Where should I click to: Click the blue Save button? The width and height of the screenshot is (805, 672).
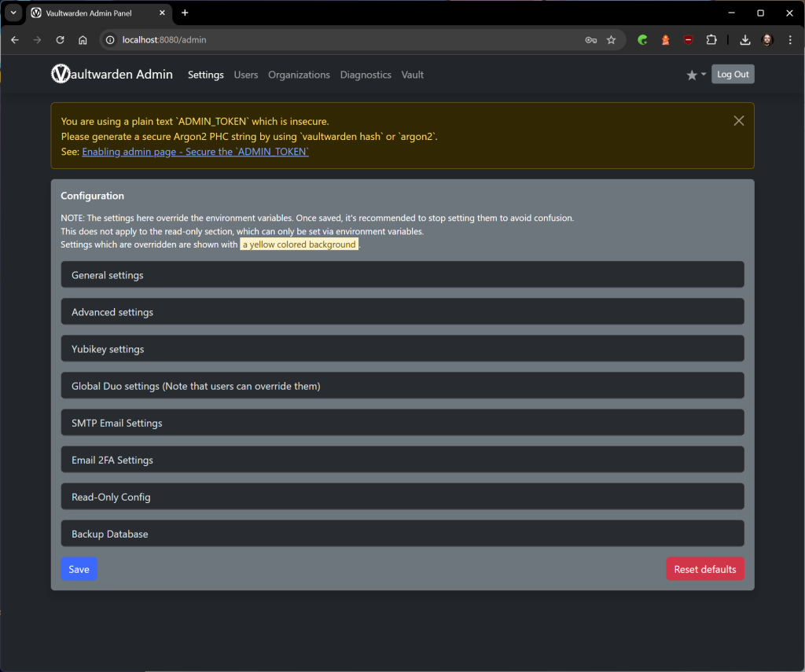(79, 569)
